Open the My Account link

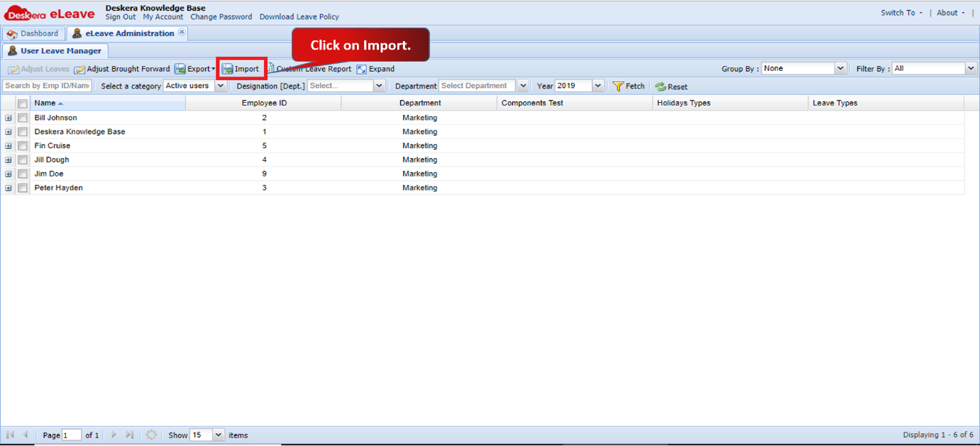point(163,17)
